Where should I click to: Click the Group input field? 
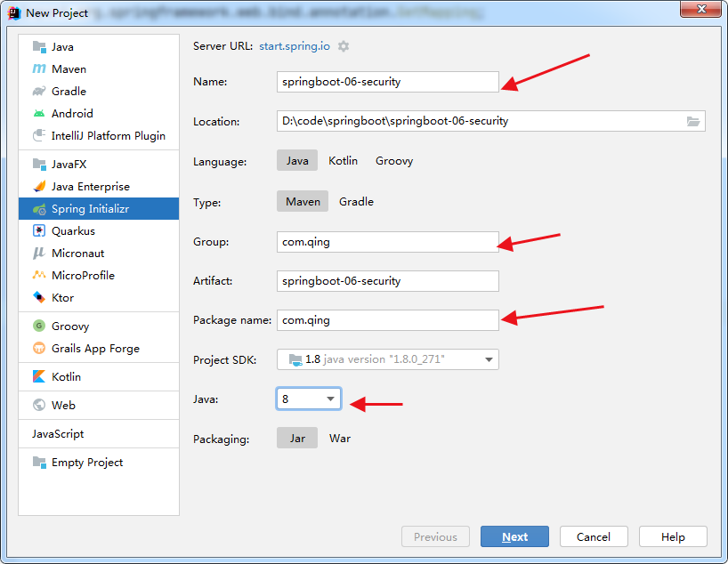388,242
